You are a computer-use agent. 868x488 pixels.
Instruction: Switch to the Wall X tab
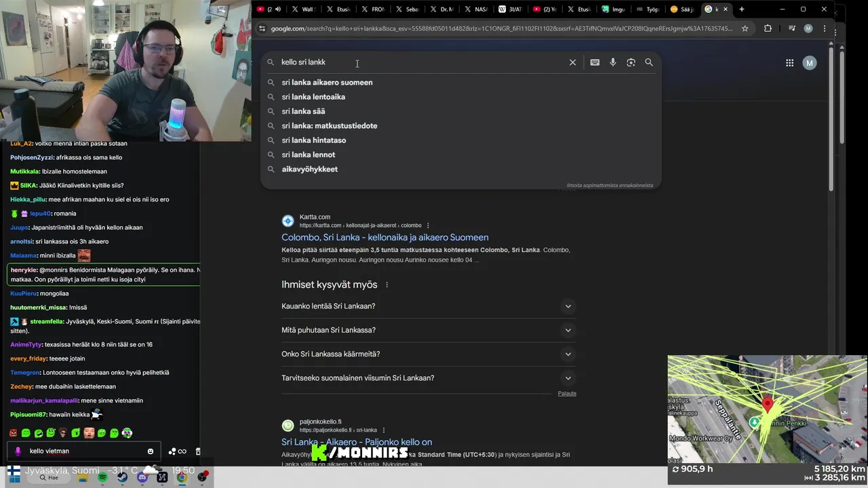pos(303,9)
